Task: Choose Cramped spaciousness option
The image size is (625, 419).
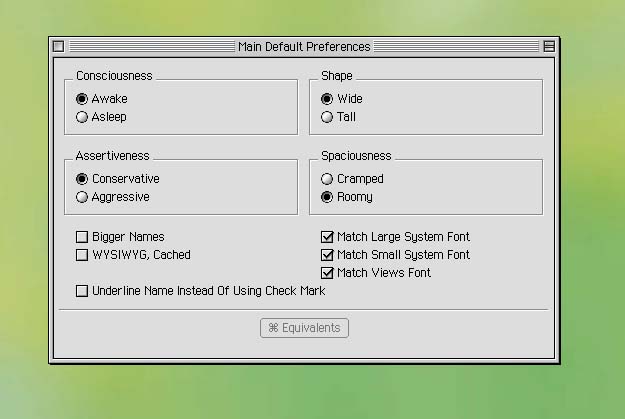Action: [x=327, y=179]
